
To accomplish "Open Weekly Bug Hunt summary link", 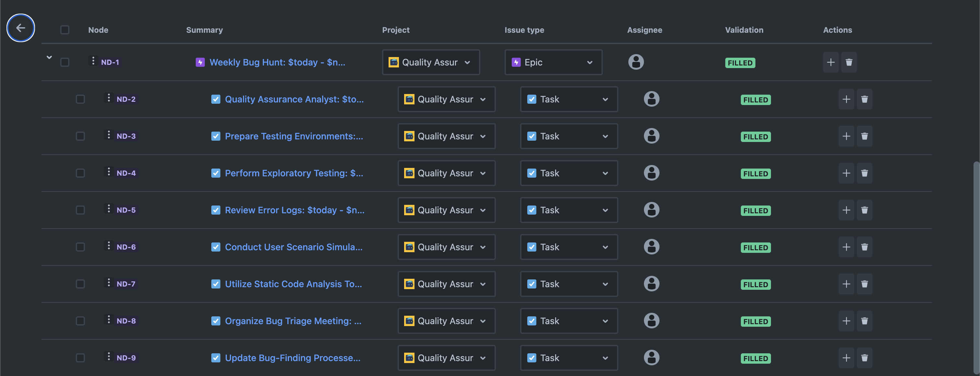I will [x=277, y=62].
